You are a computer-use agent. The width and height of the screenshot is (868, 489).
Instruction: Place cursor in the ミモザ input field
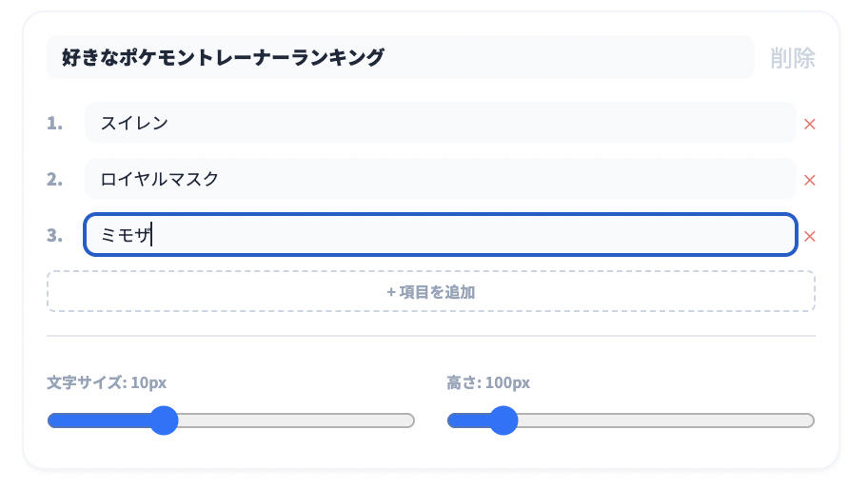(440, 235)
